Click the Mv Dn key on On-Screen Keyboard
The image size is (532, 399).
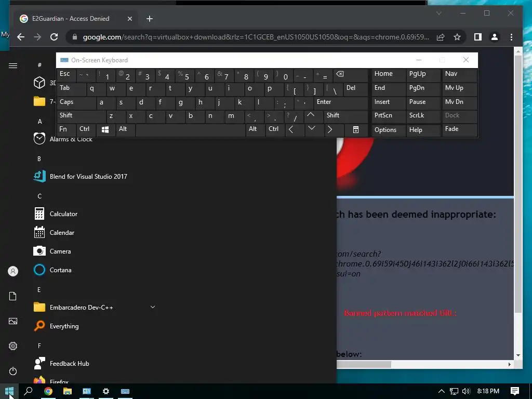pyautogui.click(x=459, y=102)
